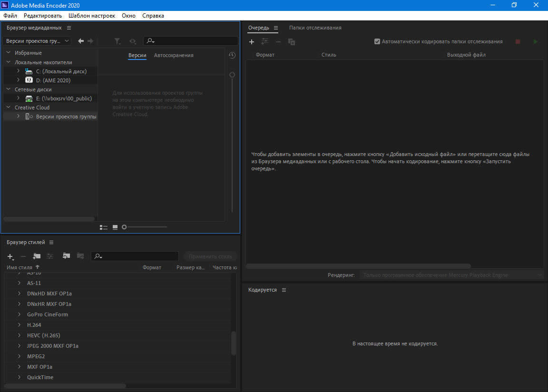Viewport: 548px width, 392px height.
Task: Open the Окно menu
Action: [128, 16]
